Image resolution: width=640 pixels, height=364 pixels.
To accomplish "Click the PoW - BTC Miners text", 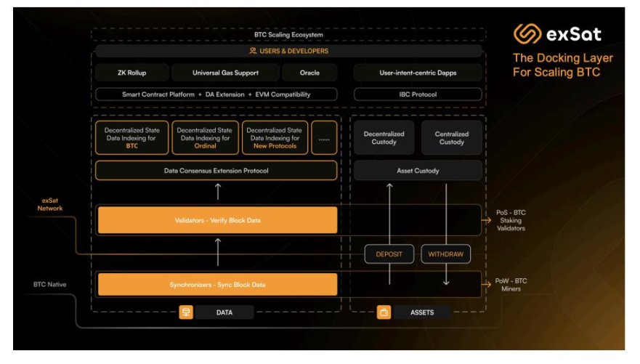I will [x=511, y=285].
